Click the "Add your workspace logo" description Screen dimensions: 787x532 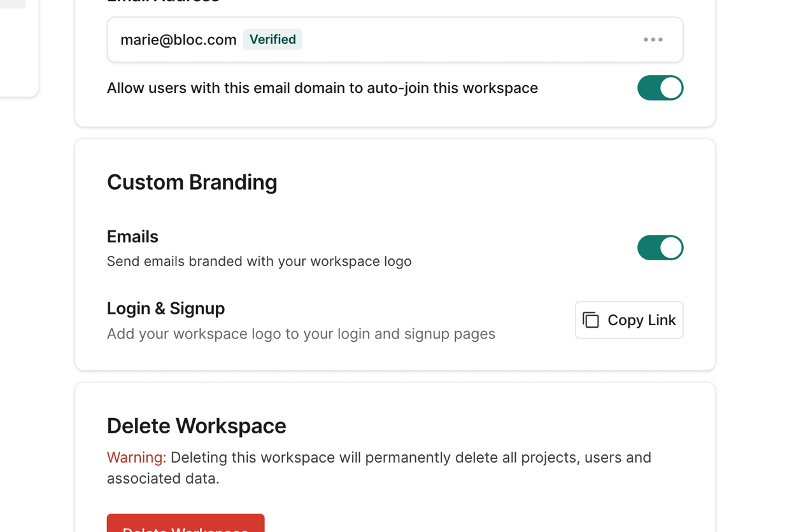pos(301,334)
